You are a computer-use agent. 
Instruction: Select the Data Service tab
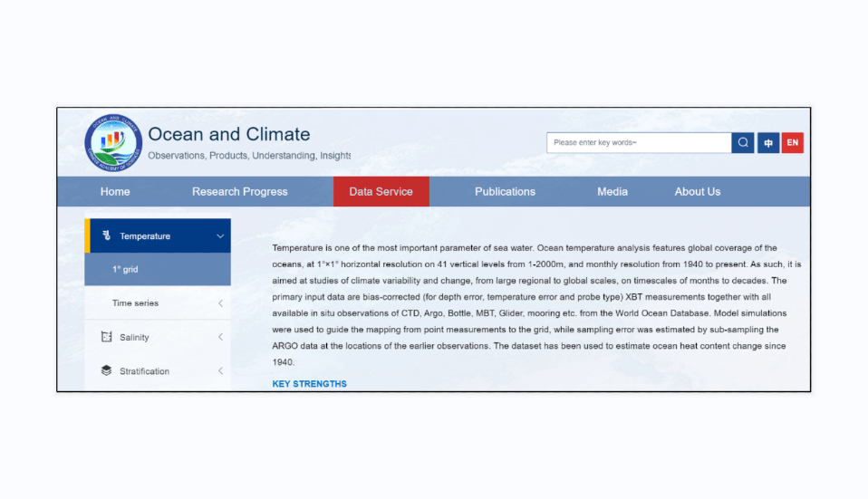tap(381, 191)
